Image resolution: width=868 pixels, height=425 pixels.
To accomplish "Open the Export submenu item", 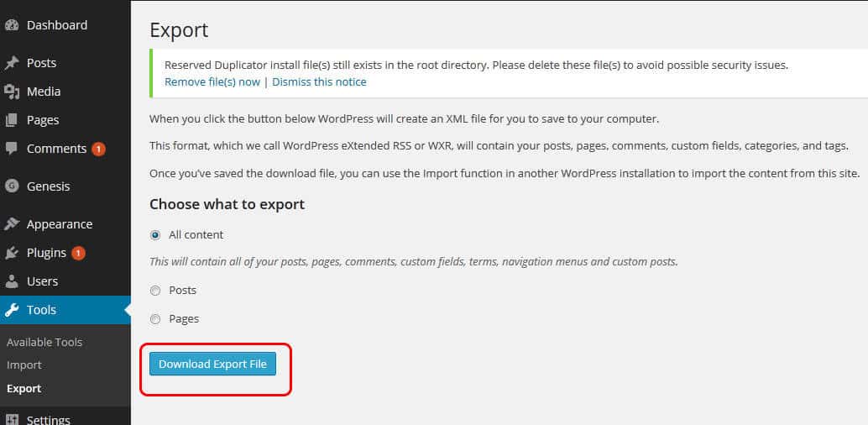I will pyautogui.click(x=24, y=389).
